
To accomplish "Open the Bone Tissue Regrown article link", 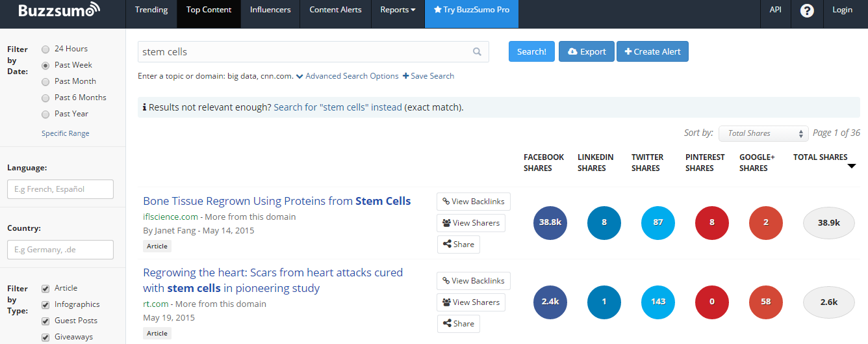I will 277,201.
